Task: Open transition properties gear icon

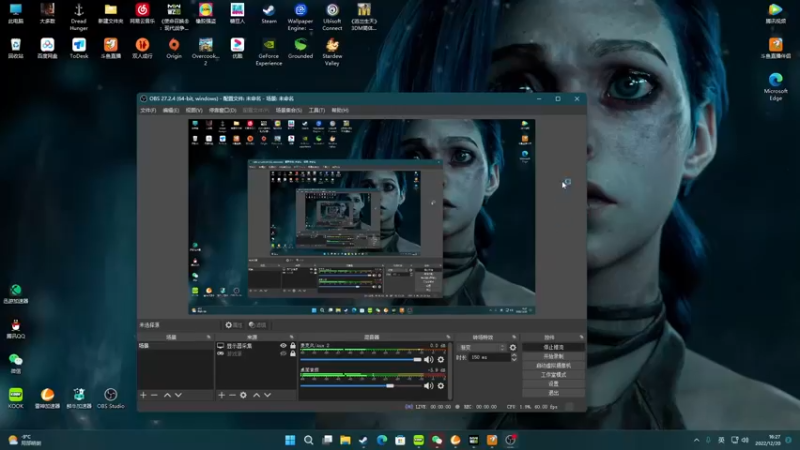Action: [513, 347]
